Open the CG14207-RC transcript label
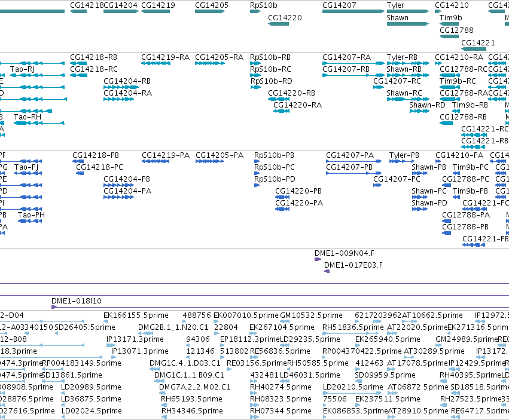This screenshot has height=420, width=509. [x=397, y=81]
